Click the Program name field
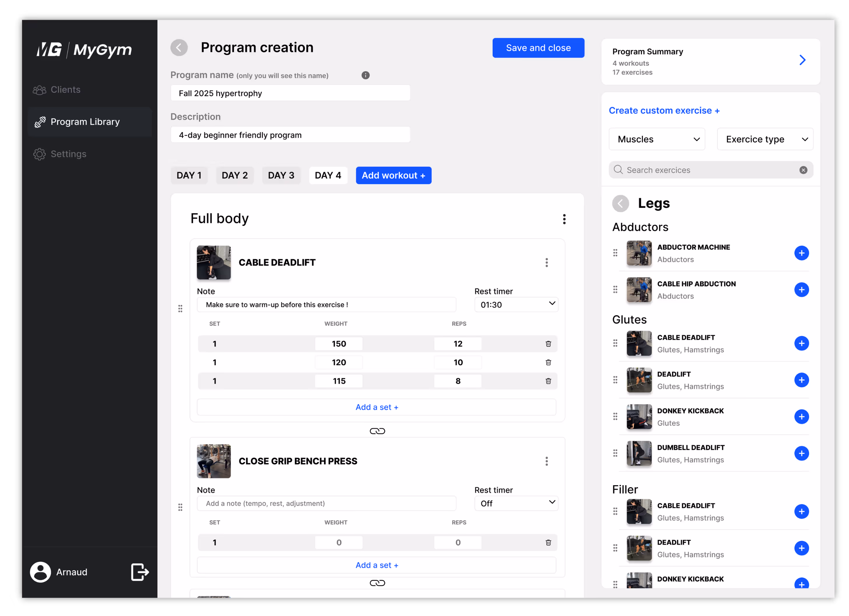849x616 pixels. click(x=291, y=93)
